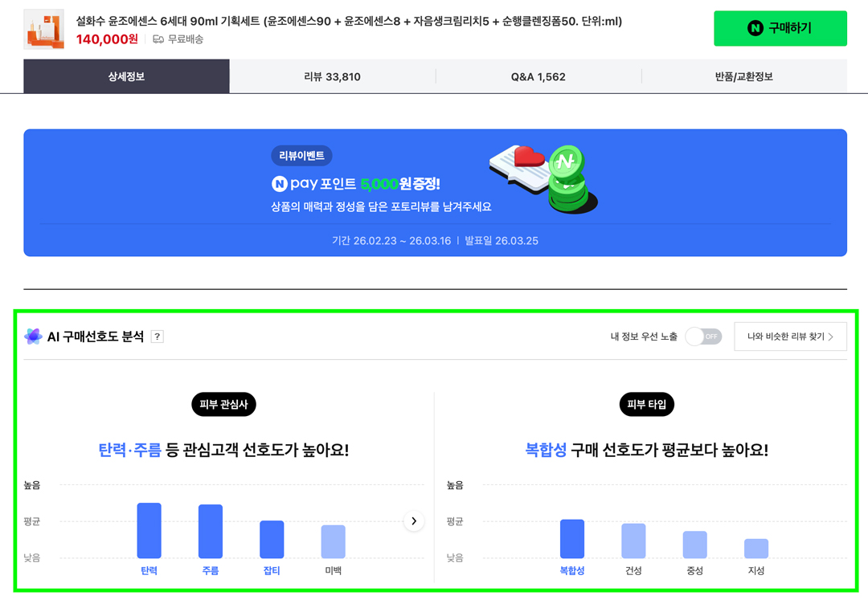868x608 pixels.
Task: Click the next arrow on skin concern chart
Action: coord(414,521)
